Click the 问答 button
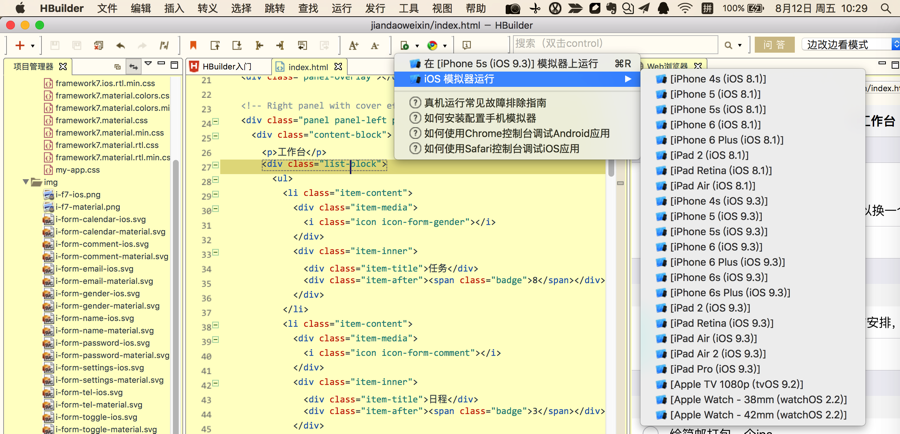 775,45
